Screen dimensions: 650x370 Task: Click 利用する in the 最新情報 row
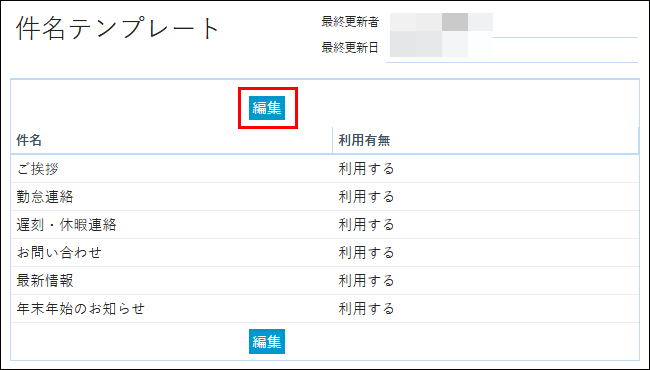point(366,281)
